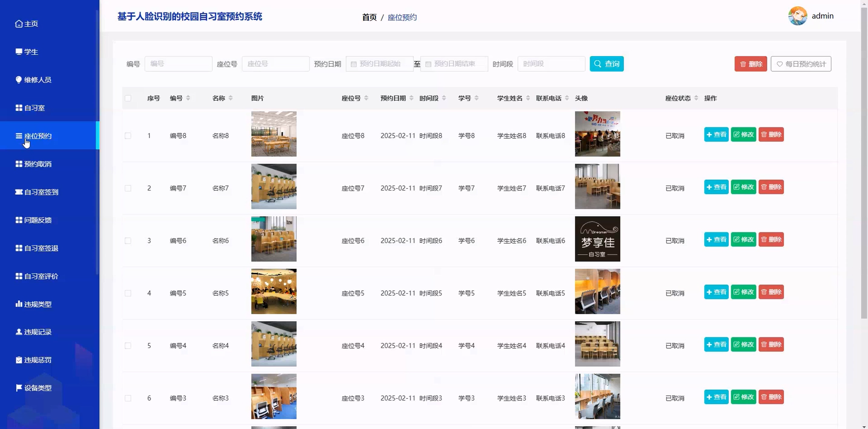Click the flag icon beside 设备类型

point(19,388)
